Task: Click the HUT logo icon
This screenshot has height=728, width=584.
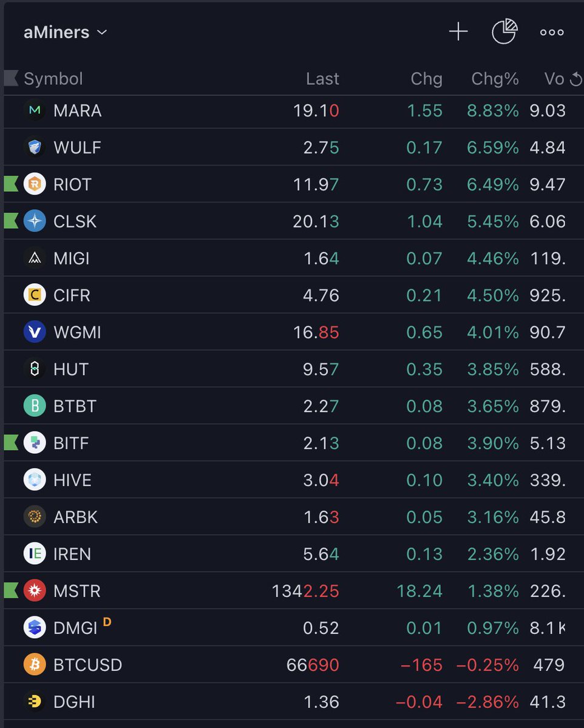Action: (35, 369)
